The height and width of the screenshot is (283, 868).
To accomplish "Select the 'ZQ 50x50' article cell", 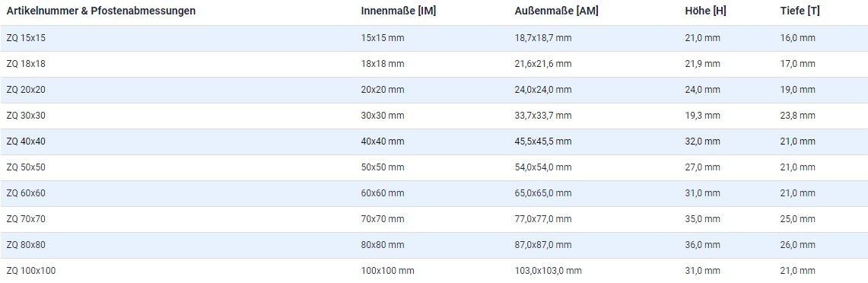I will point(26,167).
